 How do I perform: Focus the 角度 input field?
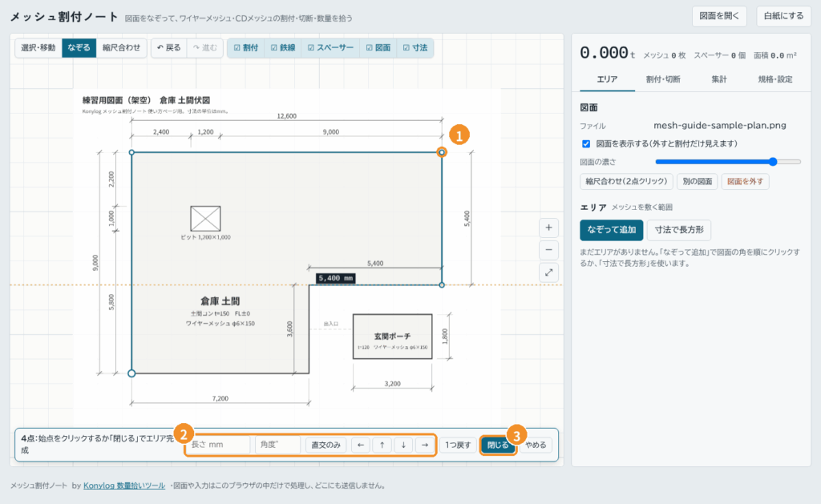click(x=278, y=445)
